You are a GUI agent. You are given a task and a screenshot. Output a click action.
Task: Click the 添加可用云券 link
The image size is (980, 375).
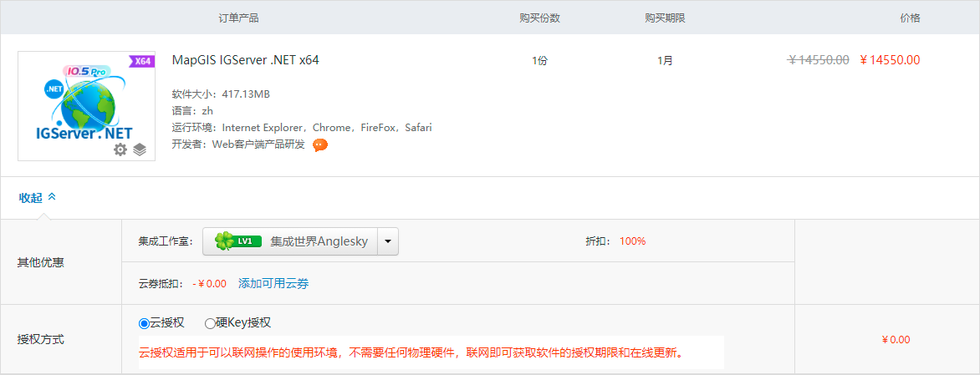(x=273, y=284)
